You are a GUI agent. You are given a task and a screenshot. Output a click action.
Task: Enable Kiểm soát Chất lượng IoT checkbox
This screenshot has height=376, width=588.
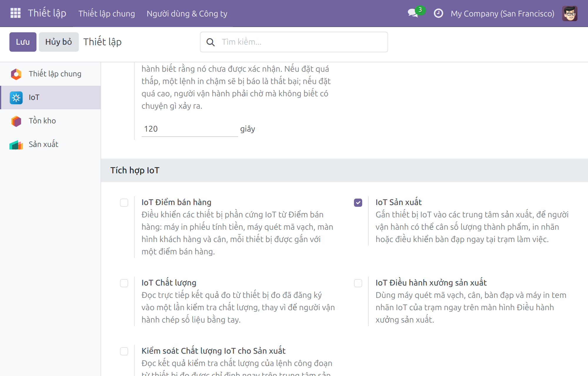124,351
